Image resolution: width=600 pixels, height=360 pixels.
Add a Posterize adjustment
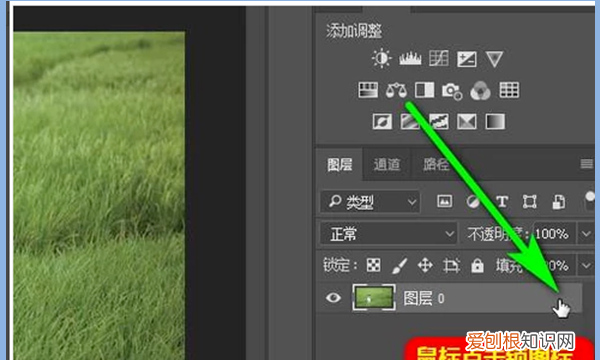tap(410, 122)
